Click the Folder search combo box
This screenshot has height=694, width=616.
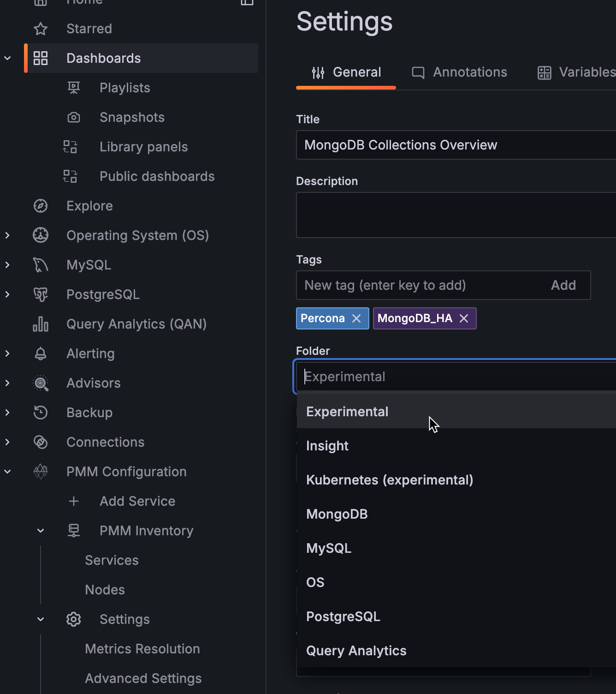[x=456, y=377]
